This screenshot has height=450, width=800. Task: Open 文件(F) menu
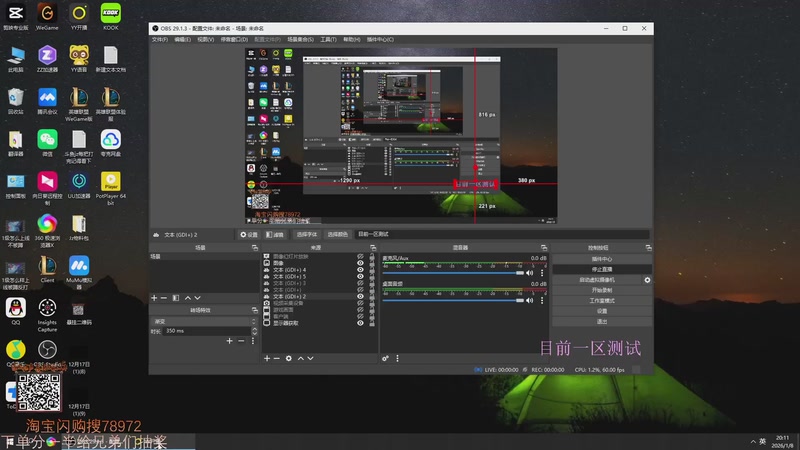[160, 40]
